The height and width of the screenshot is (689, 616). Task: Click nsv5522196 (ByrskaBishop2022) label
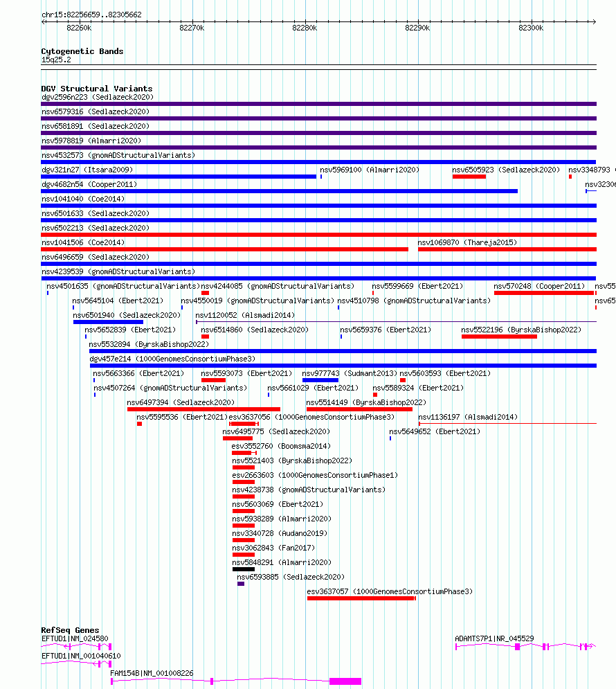tap(521, 330)
